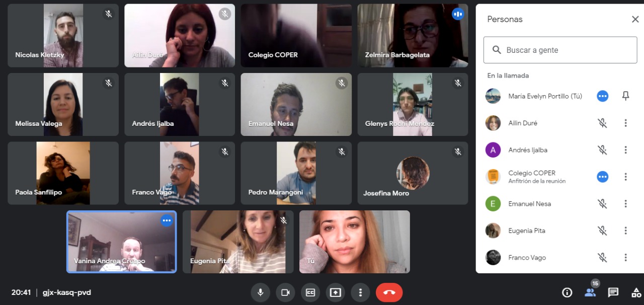Screen dimensions: 644x305
Task: Show people list with 15 badge
Action: pyautogui.click(x=590, y=291)
